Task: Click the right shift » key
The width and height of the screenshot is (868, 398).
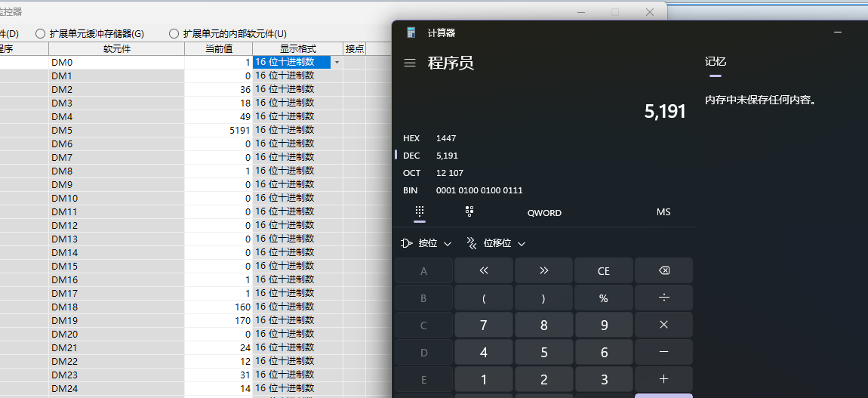Action: tap(543, 270)
